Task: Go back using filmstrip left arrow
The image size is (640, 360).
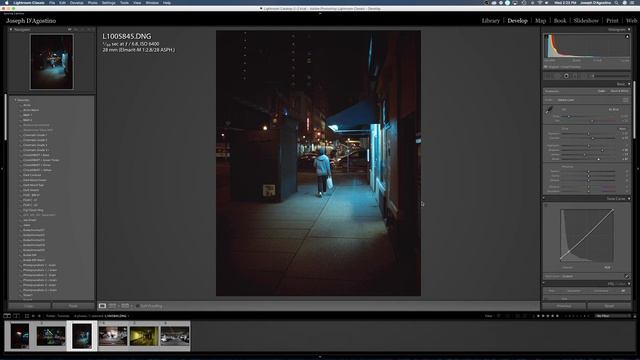Action: click(33, 316)
